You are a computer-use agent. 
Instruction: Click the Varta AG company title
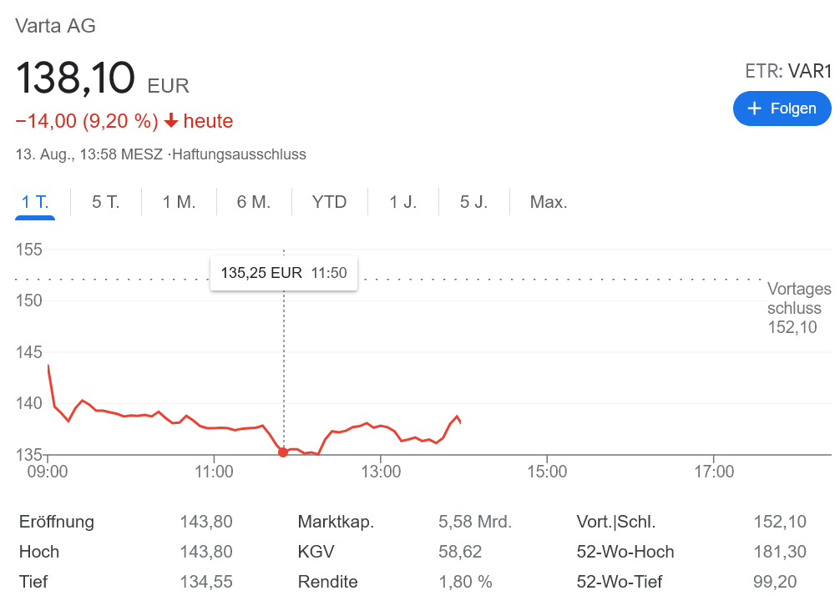[56, 26]
